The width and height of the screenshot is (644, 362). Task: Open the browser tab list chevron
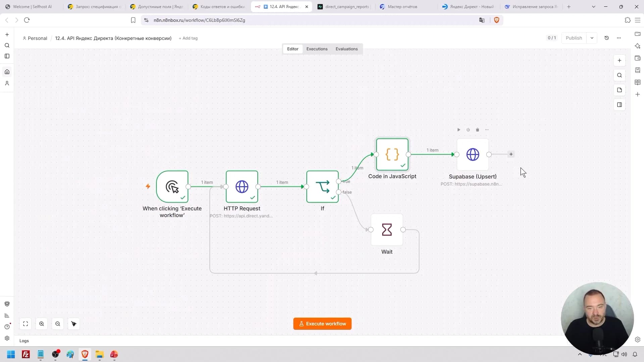tap(594, 7)
